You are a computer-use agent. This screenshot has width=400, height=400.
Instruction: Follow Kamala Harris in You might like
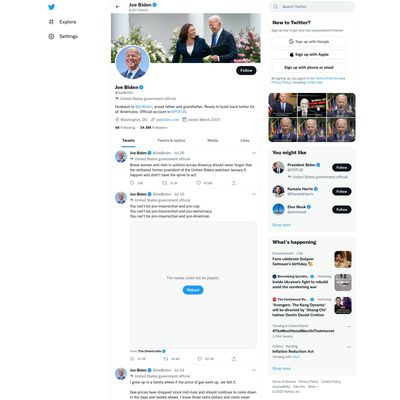click(342, 191)
